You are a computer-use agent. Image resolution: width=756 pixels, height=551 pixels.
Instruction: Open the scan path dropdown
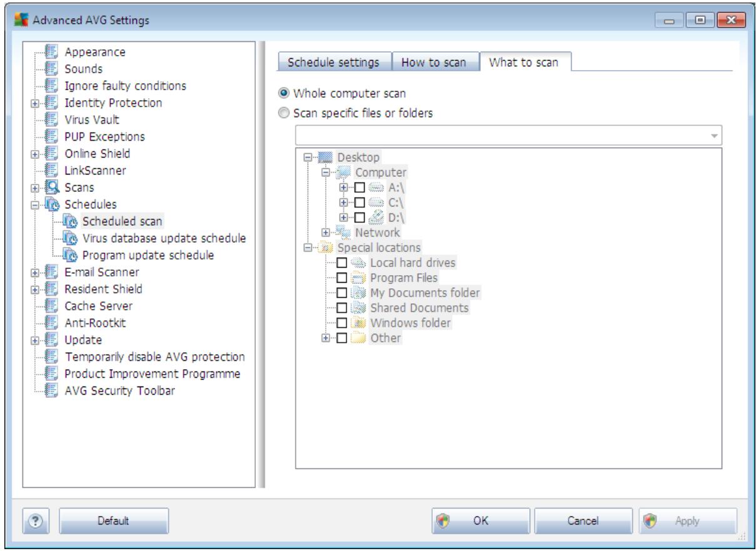coord(713,135)
